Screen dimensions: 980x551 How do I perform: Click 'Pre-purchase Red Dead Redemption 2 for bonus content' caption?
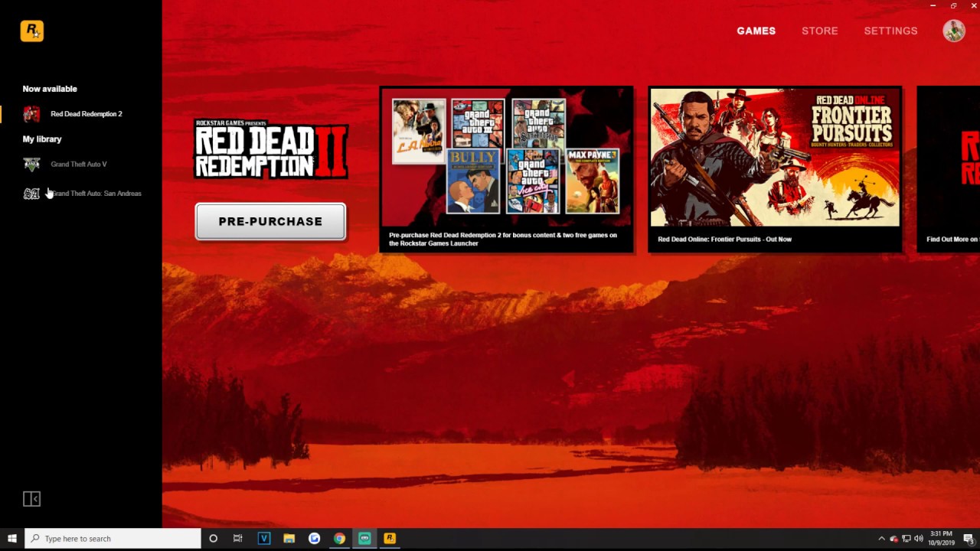[x=502, y=239]
